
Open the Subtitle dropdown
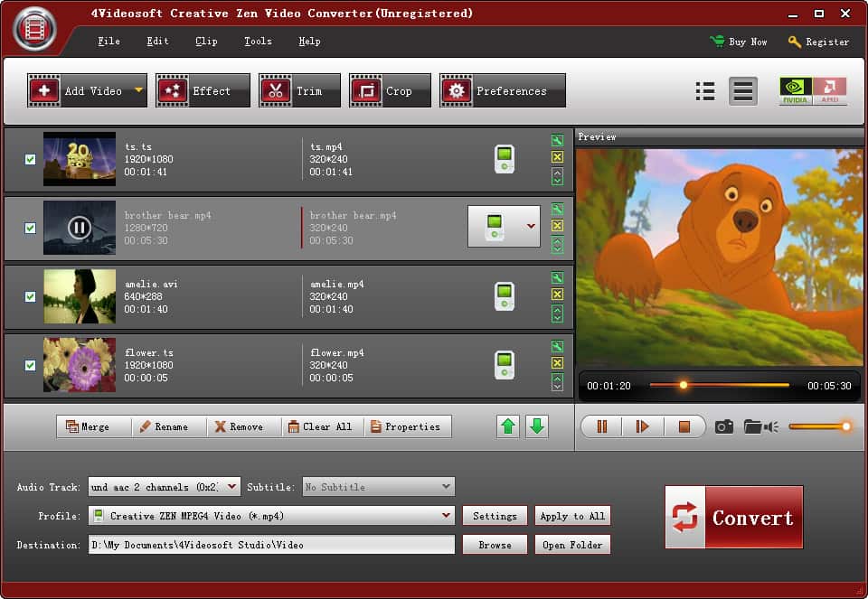pyautogui.click(x=444, y=486)
